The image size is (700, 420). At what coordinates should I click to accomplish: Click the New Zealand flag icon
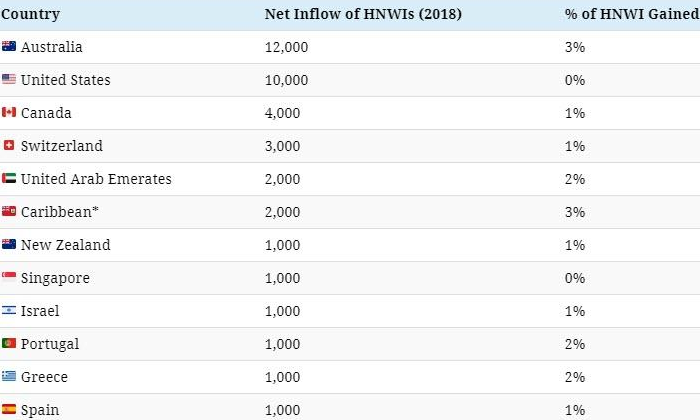[9, 245]
